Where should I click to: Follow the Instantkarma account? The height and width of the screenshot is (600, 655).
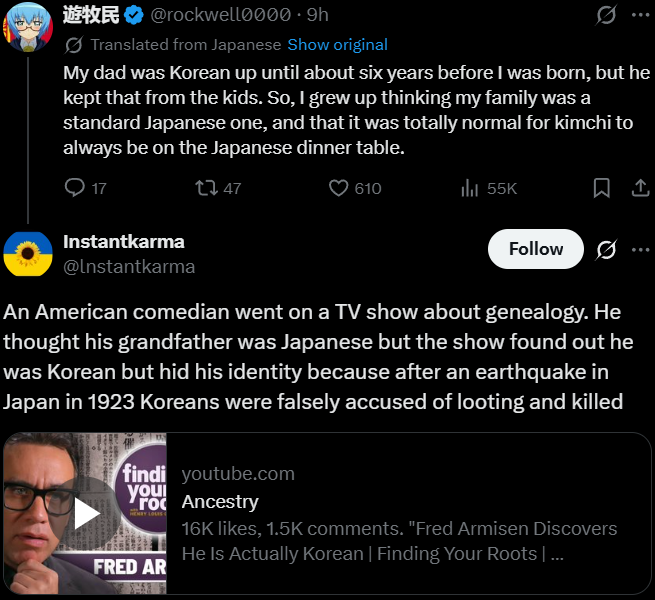pyautogui.click(x=535, y=249)
